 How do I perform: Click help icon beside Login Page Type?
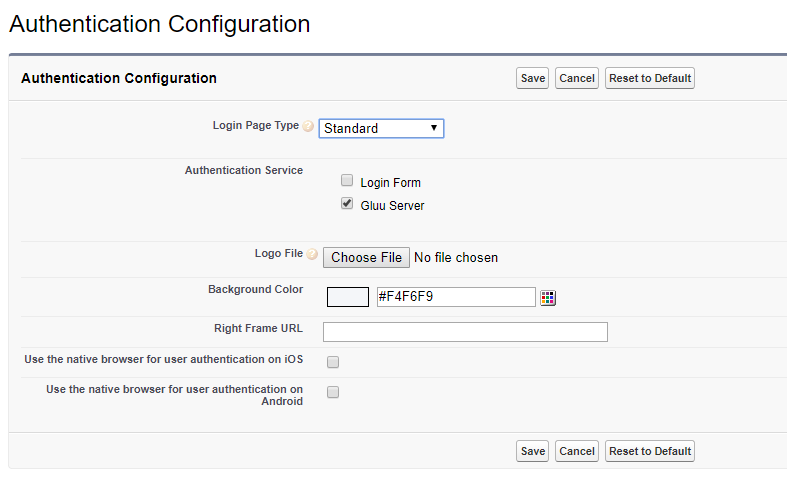point(308,127)
